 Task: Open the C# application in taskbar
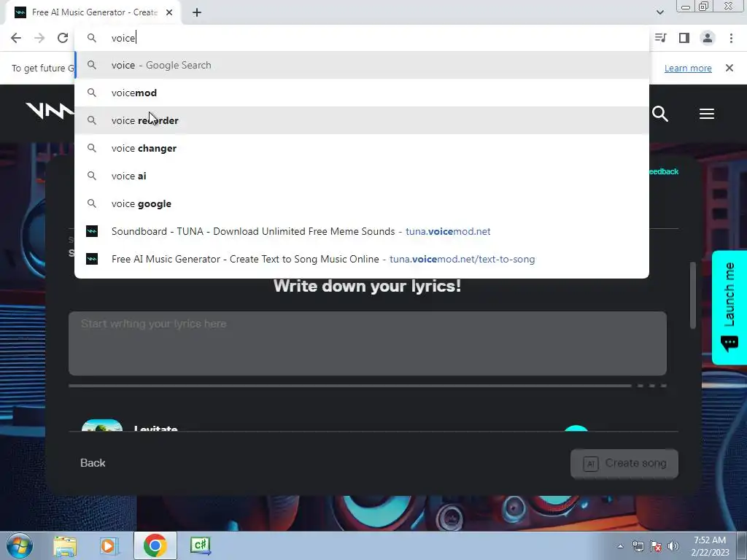200,545
